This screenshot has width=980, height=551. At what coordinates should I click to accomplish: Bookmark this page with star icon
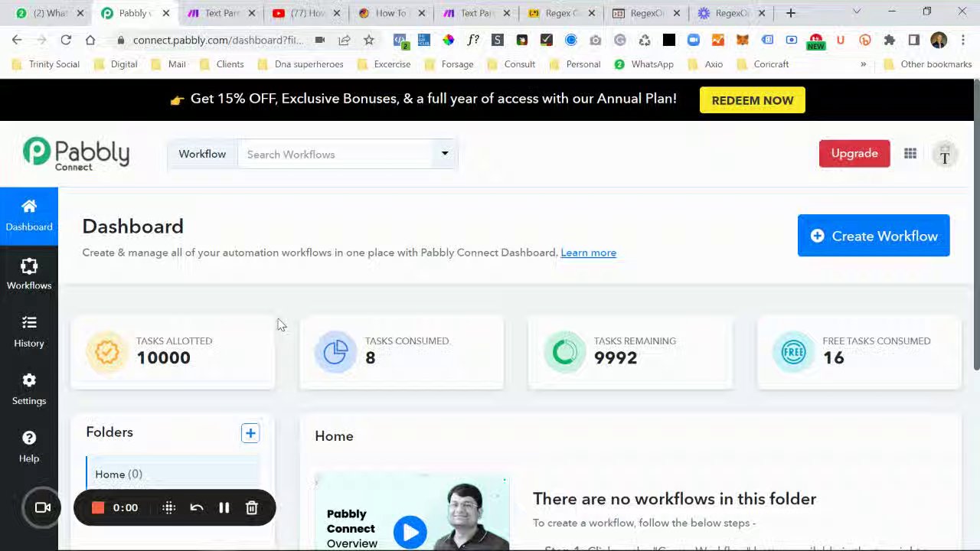[x=369, y=40]
